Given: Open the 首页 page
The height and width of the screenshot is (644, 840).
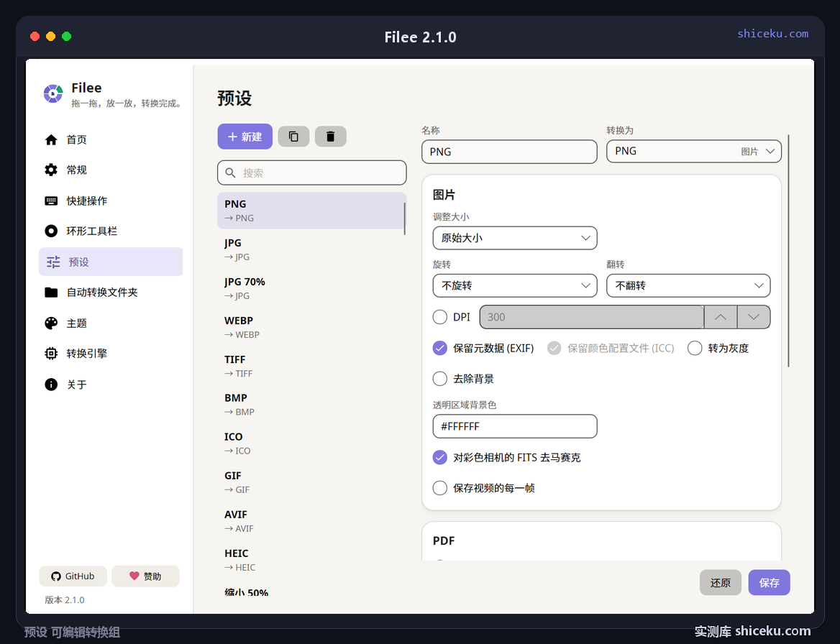Looking at the screenshot, I should 110,139.
